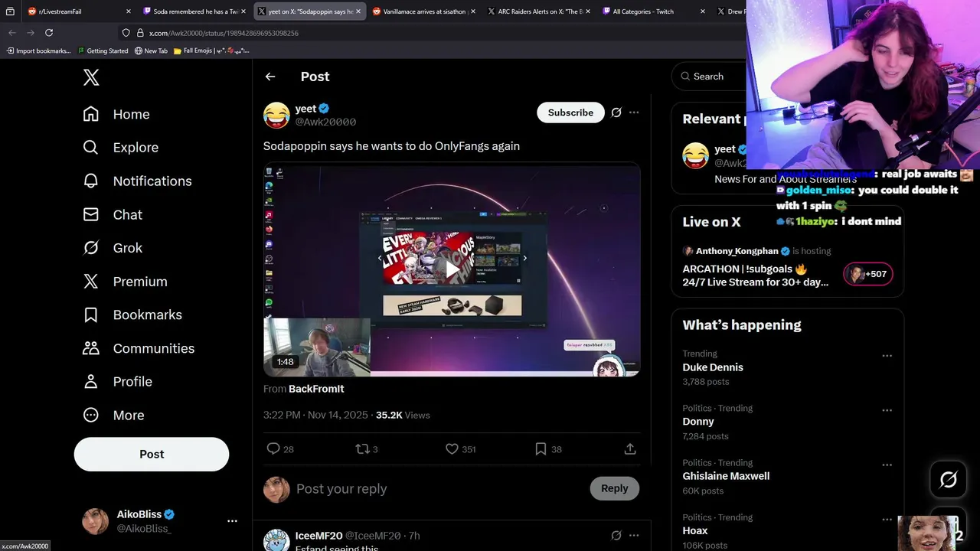Reload the page
This screenshot has width=980, height=551.
tap(49, 33)
